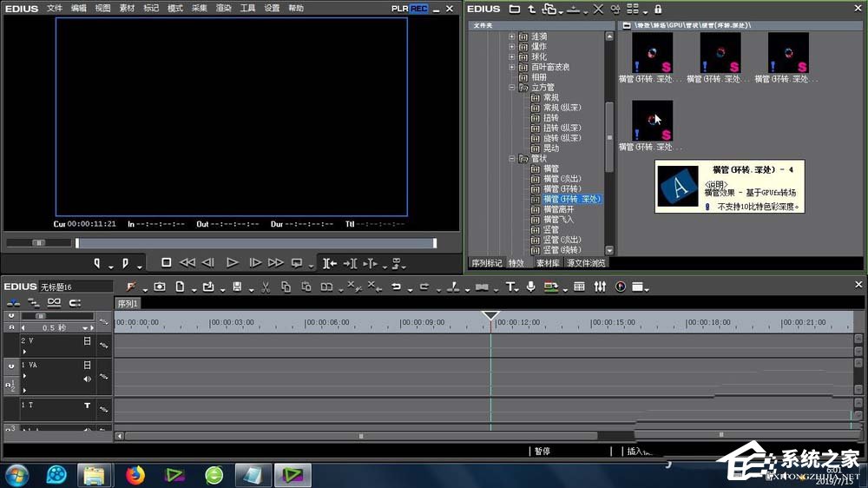Click the vectorscope icon in timeline toolbar
The width and height of the screenshot is (868, 488).
[x=621, y=287]
